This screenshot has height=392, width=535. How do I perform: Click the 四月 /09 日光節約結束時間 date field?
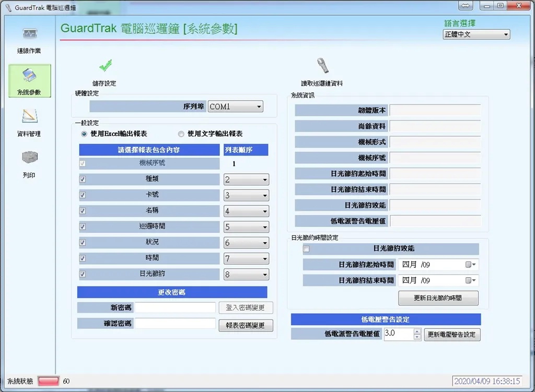click(x=438, y=280)
